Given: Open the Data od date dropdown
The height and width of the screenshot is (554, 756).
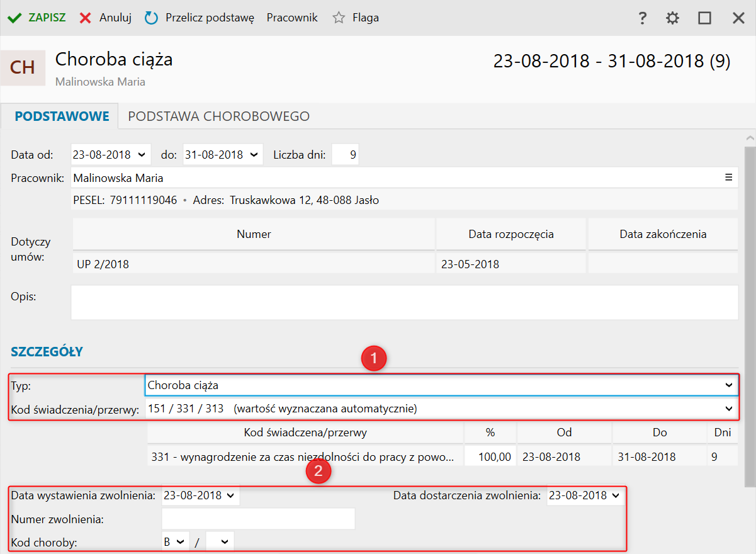Looking at the screenshot, I should pyautogui.click(x=140, y=154).
